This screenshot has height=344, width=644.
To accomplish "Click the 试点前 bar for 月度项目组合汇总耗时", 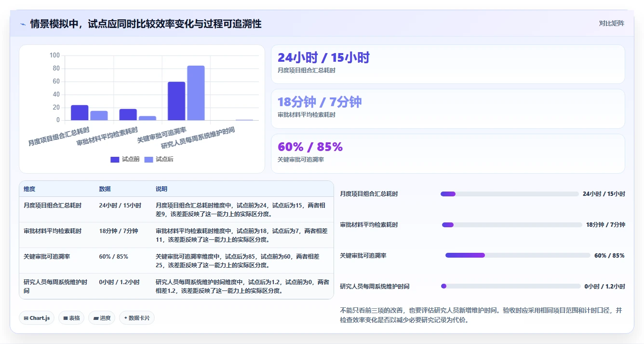I will pyautogui.click(x=80, y=112).
